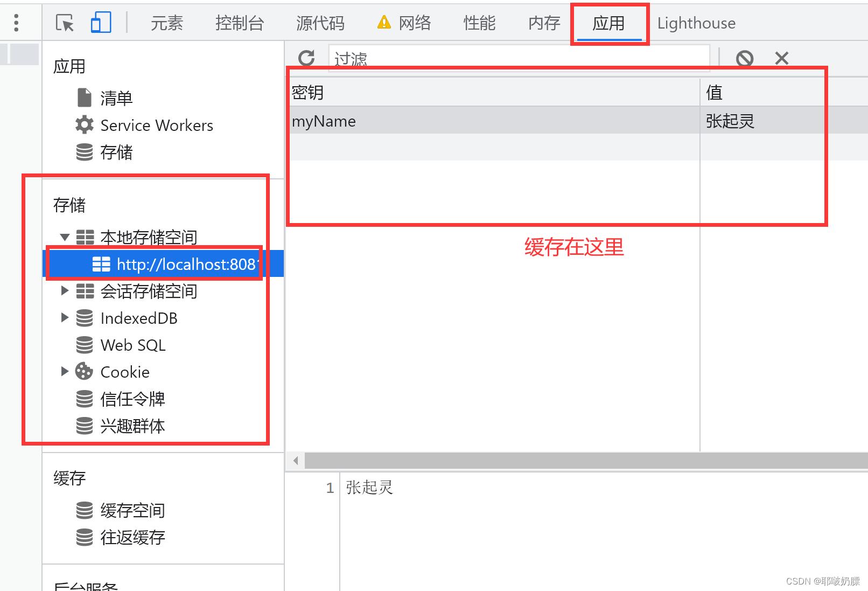868x591 pixels.
Task: Click the 缓存 section heading
Action: click(69, 478)
